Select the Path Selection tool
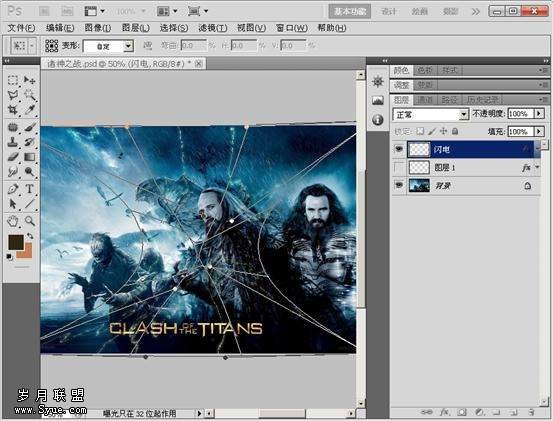This screenshot has height=421, width=553. pos(13,204)
